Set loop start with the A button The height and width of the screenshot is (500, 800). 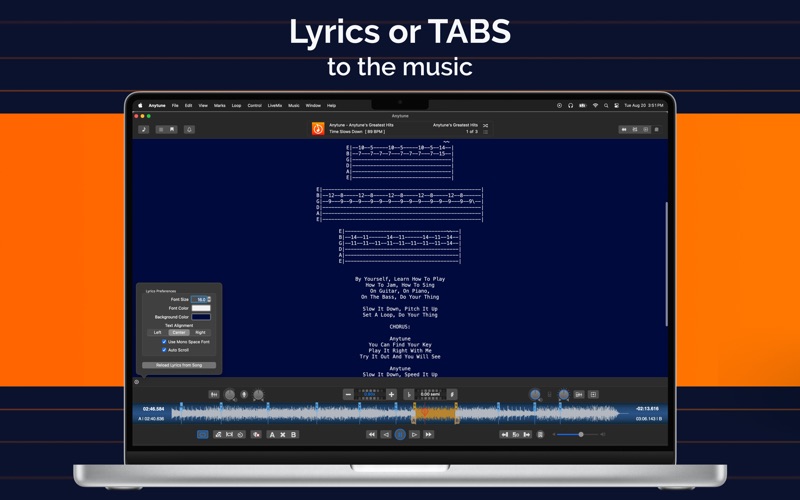272,435
